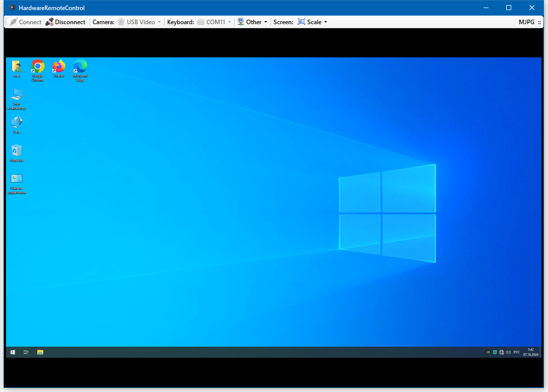The height and width of the screenshot is (392, 548).
Task: Open the Scale screen mode dropdown
Action: click(312, 22)
